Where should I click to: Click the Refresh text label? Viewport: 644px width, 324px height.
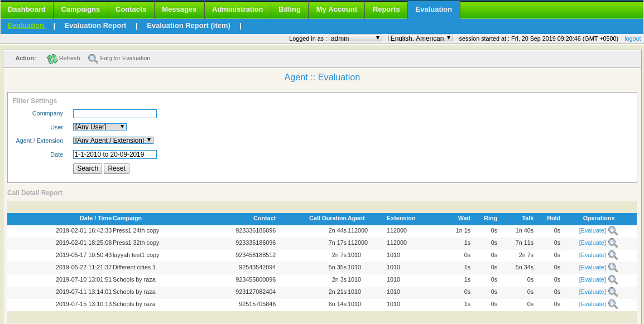[x=69, y=59]
